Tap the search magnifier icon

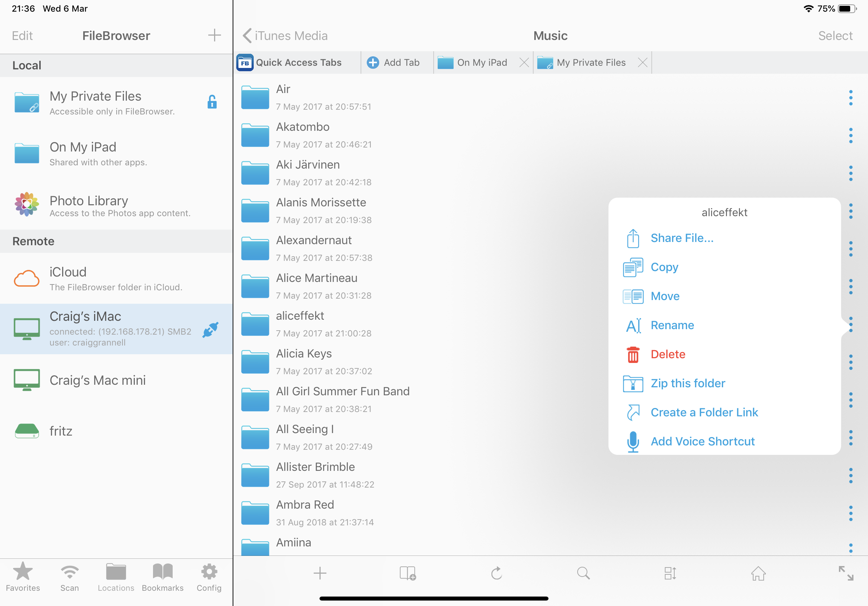[x=583, y=573]
